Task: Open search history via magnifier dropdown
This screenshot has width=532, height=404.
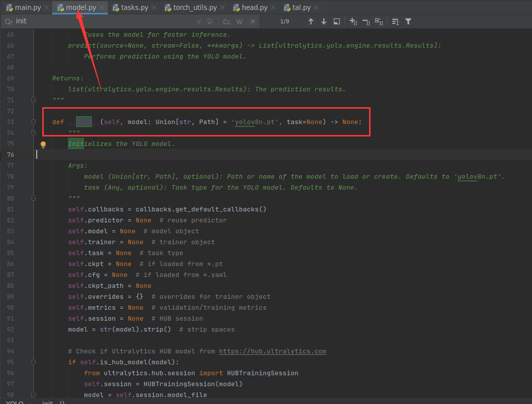Action: click(8, 21)
